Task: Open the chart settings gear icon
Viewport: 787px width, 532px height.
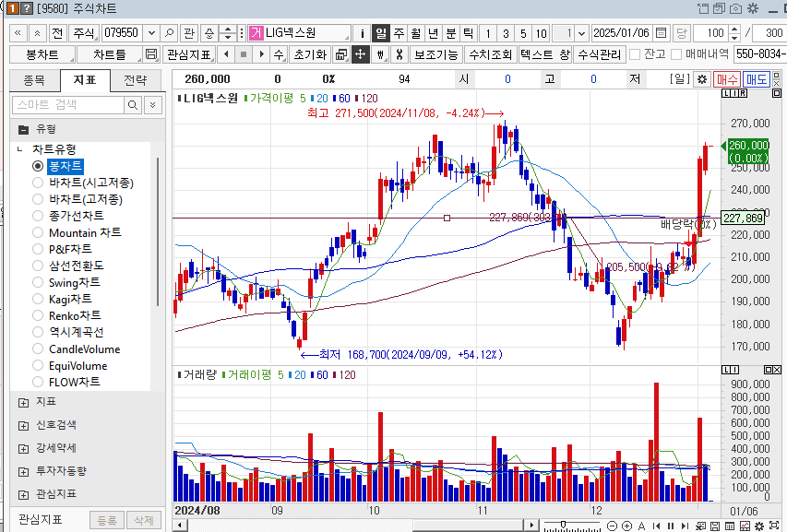Action: tap(701, 79)
